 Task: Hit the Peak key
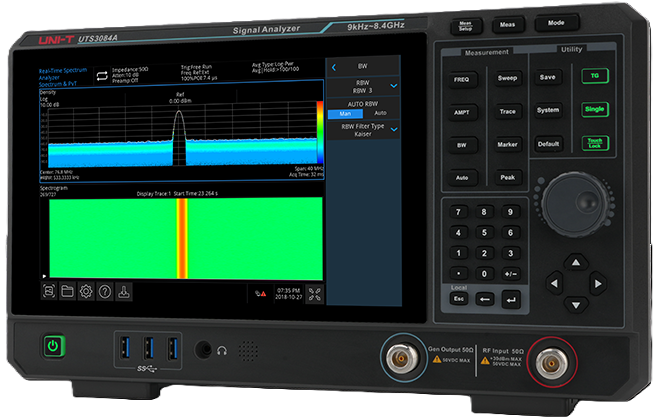[x=507, y=177]
